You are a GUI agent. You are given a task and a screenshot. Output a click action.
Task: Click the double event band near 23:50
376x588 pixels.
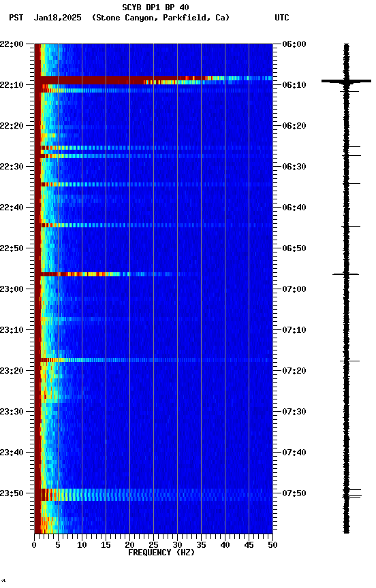(153, 495)
